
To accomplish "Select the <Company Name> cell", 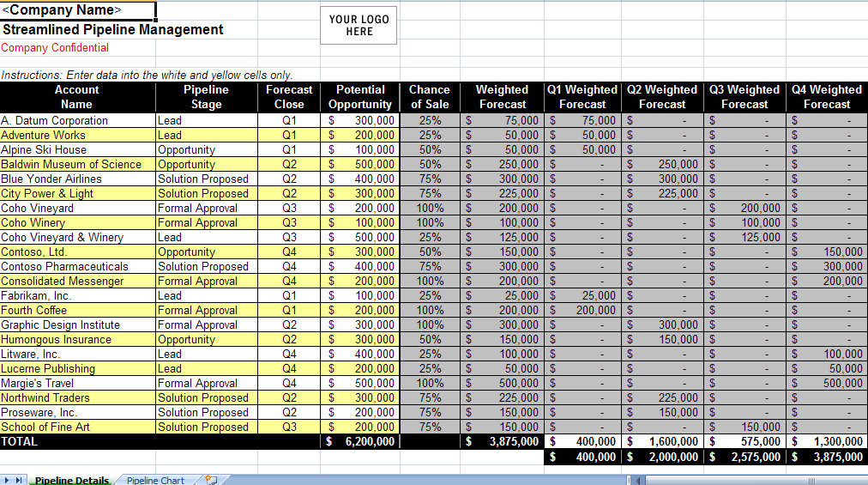I will point(78,10).
